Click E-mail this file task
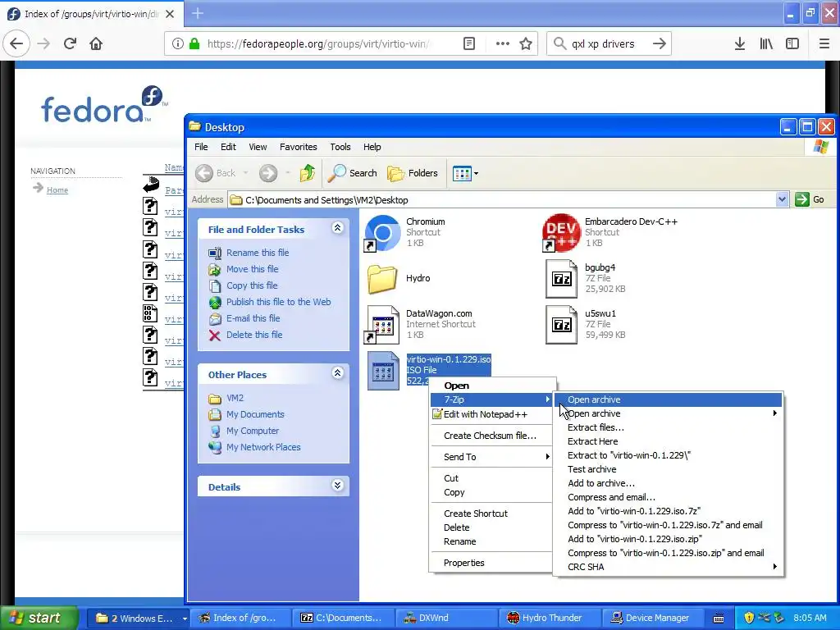 point(253,318)
